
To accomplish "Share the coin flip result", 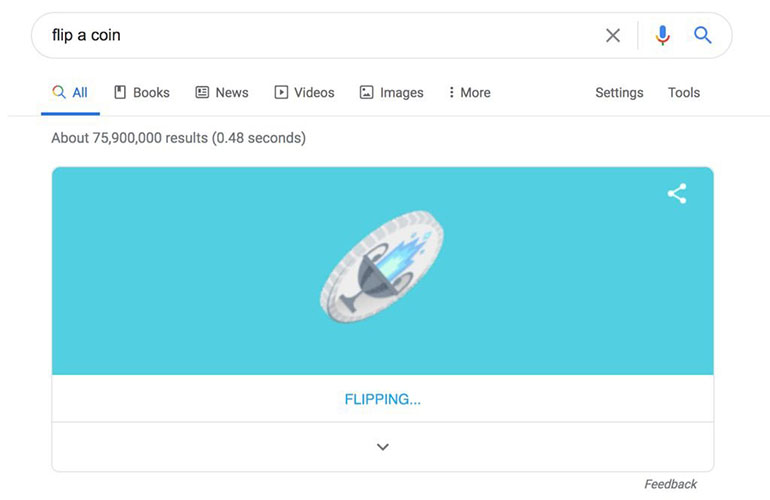I will coord(677,194).
